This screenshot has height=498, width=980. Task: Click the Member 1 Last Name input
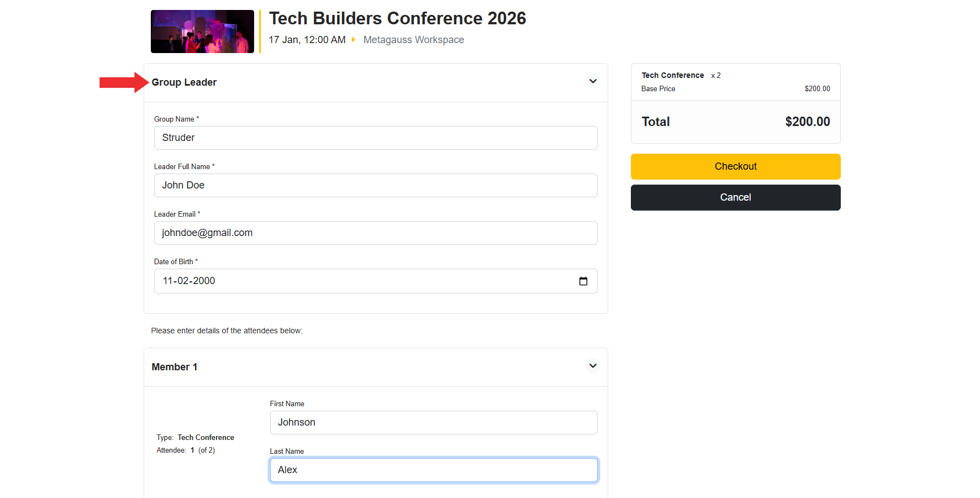pos(434,470)
